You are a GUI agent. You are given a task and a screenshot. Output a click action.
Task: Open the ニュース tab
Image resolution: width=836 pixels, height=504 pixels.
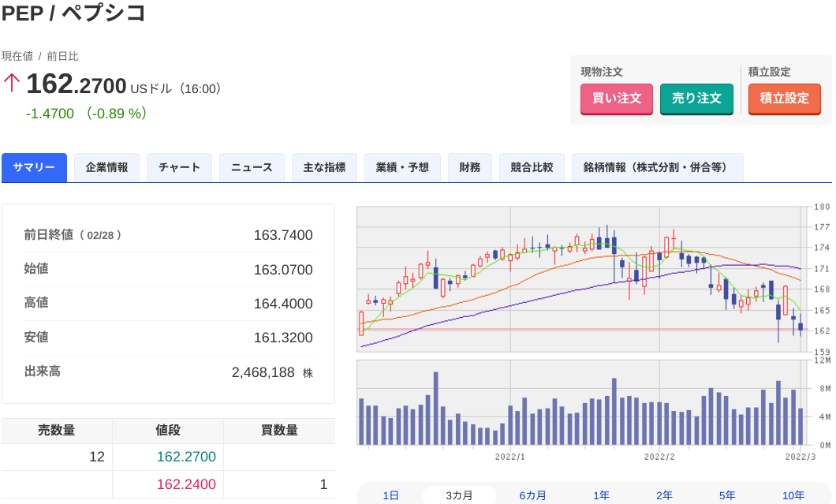[x=252, y=167]
